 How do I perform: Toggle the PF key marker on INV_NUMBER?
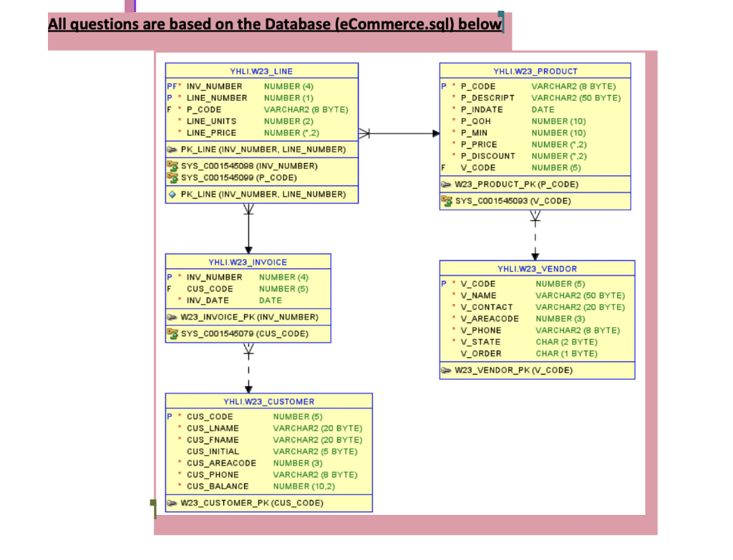coord(170,86)
